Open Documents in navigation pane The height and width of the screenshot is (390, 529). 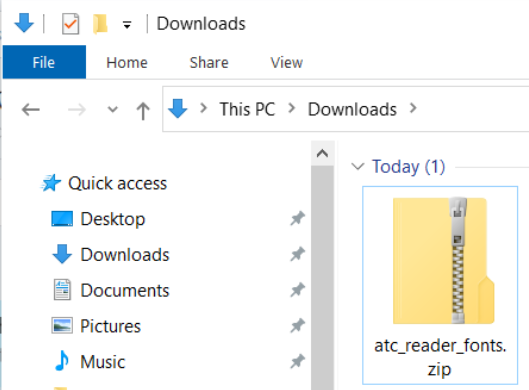pos(125,290)
